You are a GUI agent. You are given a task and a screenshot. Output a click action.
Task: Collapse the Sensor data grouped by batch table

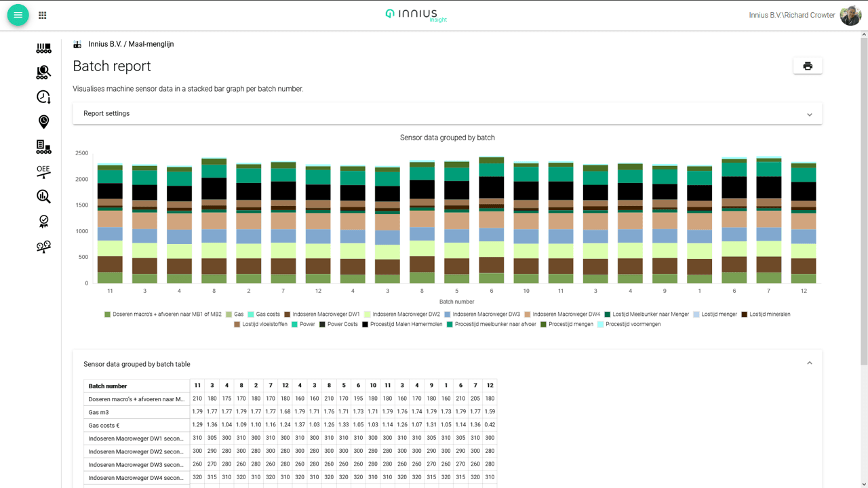click(809, 364)
